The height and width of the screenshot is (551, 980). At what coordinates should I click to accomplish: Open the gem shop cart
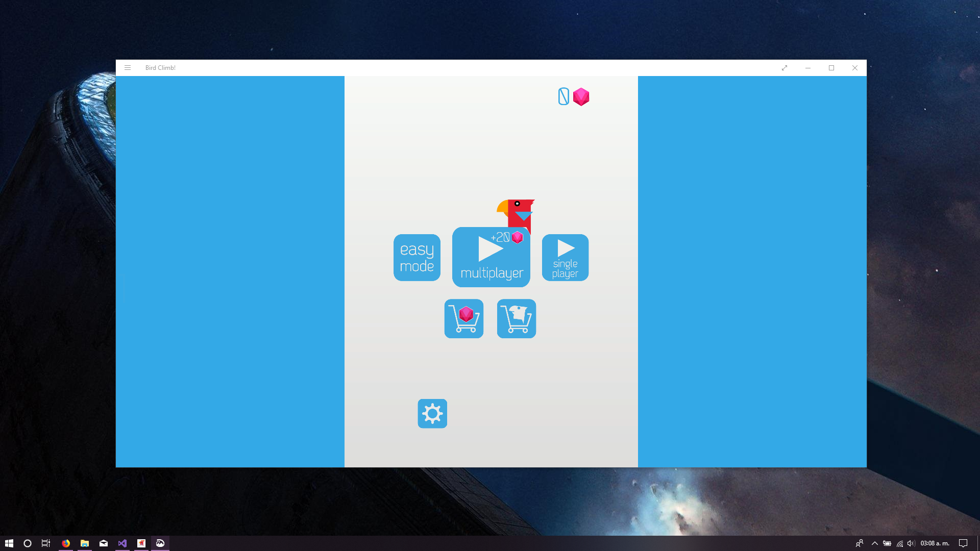[x=463, y=319]
